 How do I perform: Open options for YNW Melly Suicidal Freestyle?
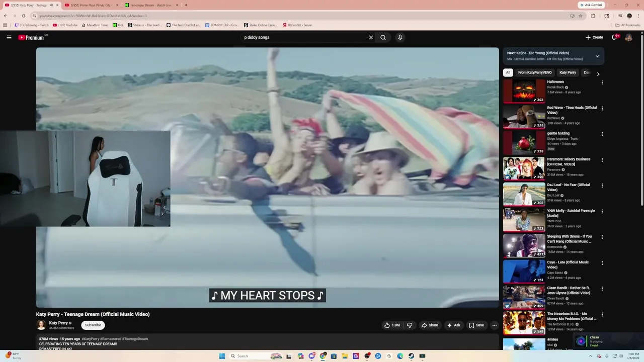pyautogui.click(x=602, y=211)
